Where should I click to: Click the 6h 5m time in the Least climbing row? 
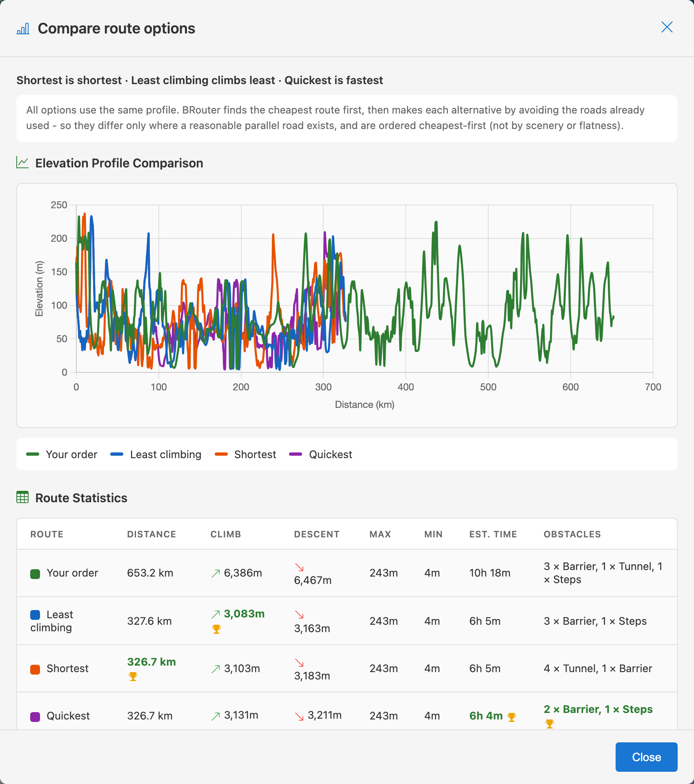click(x=485, y=621)
